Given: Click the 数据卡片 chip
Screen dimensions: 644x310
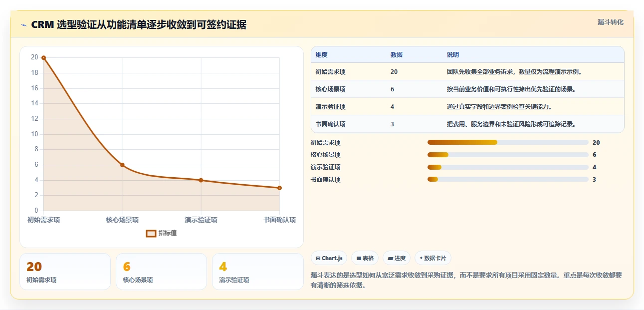Looking at the screenshot, I should click(433, 258).
